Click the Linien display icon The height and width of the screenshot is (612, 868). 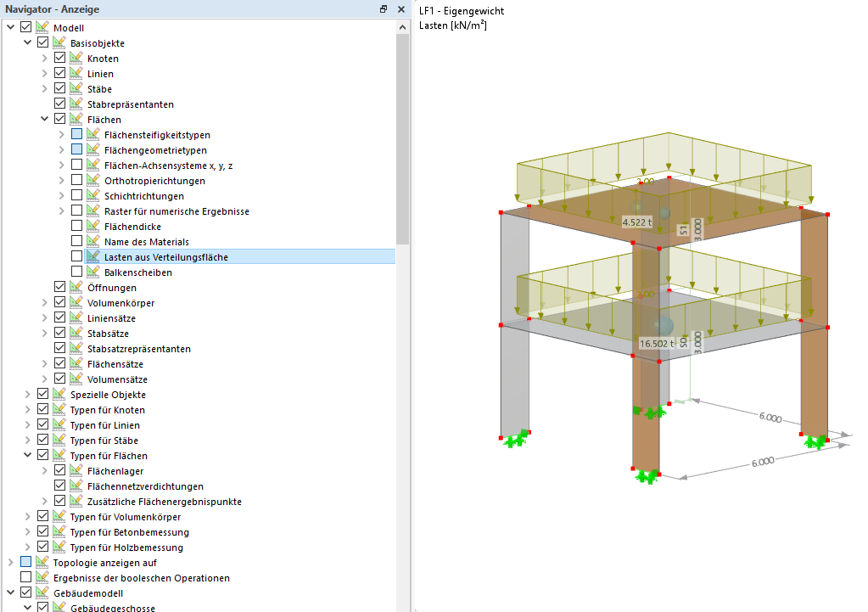click(76, 73)
